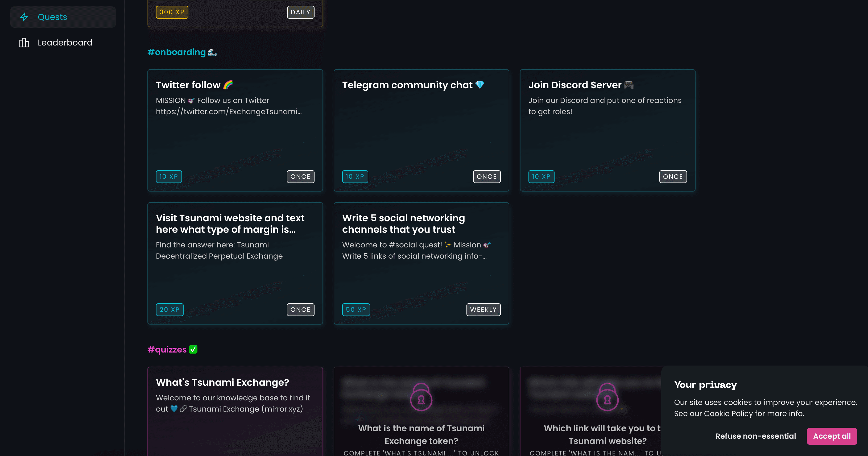Click the Accept all cookies button
The width and height of the screenshot is (868, 456).
[x=832, y=436]
